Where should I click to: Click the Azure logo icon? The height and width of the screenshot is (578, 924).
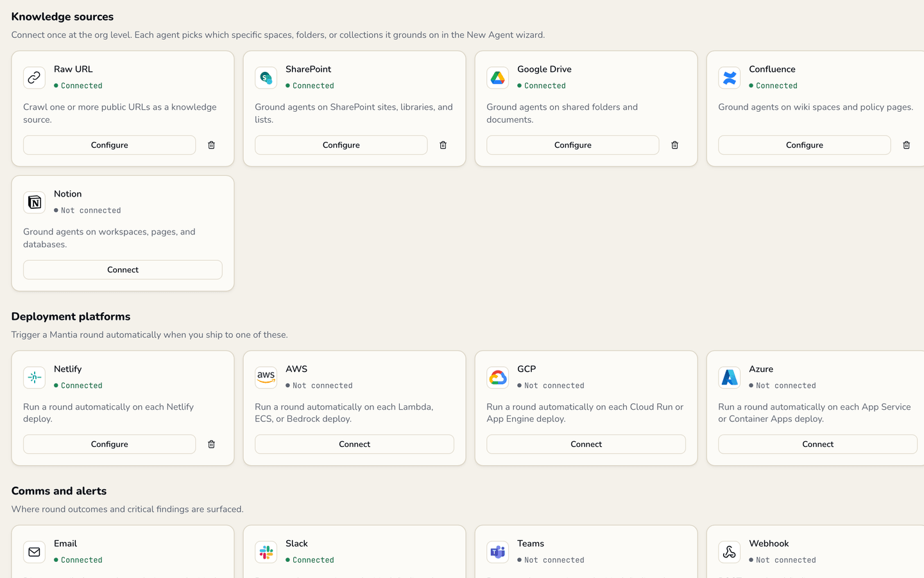729,378
